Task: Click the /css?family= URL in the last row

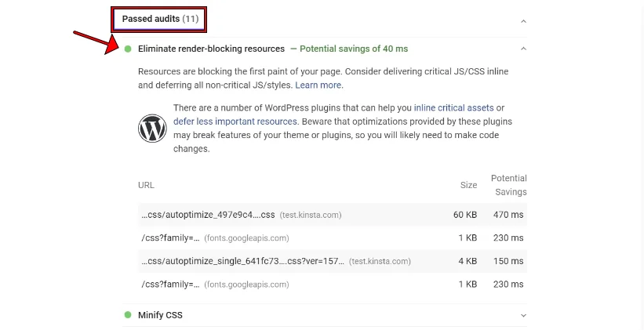Action: point(170,284)
